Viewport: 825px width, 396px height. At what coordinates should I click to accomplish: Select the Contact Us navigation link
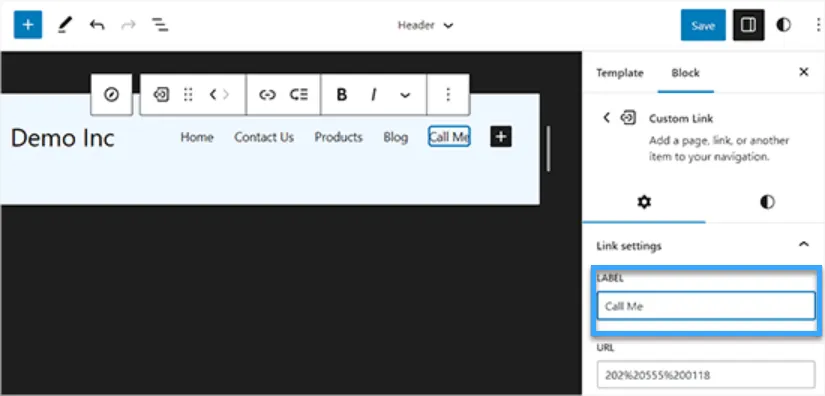(x=264, y=137)
